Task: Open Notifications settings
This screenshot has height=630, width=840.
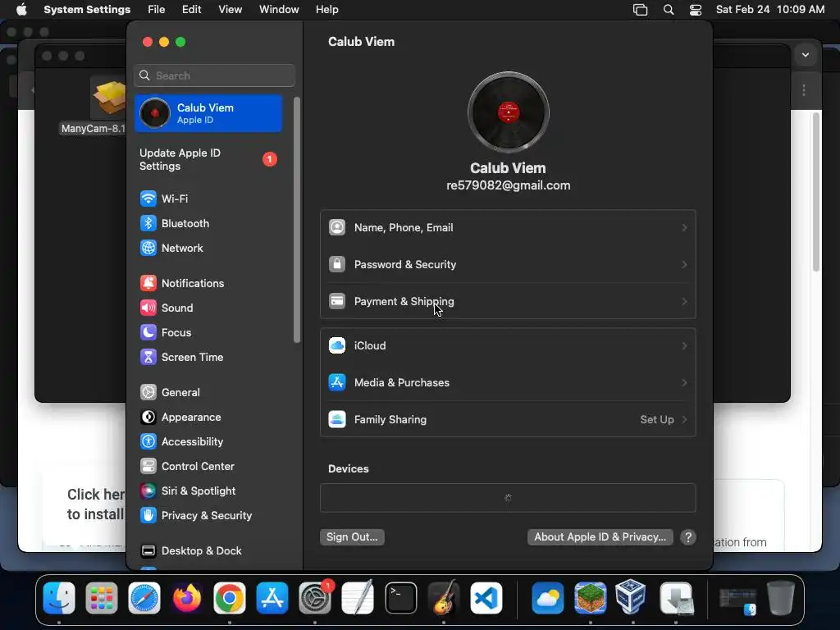Action: (181, 283)
